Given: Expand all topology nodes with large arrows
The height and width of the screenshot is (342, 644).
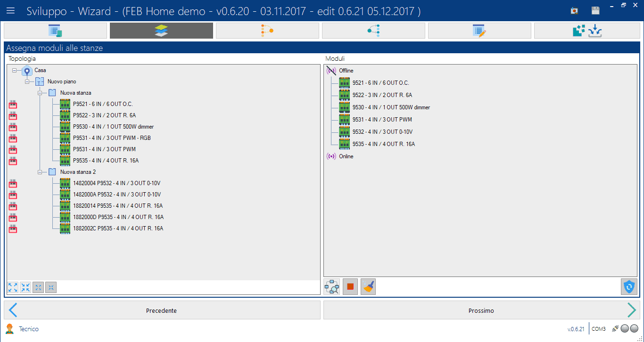Looking at the screenshot, I should click(13, 287).
